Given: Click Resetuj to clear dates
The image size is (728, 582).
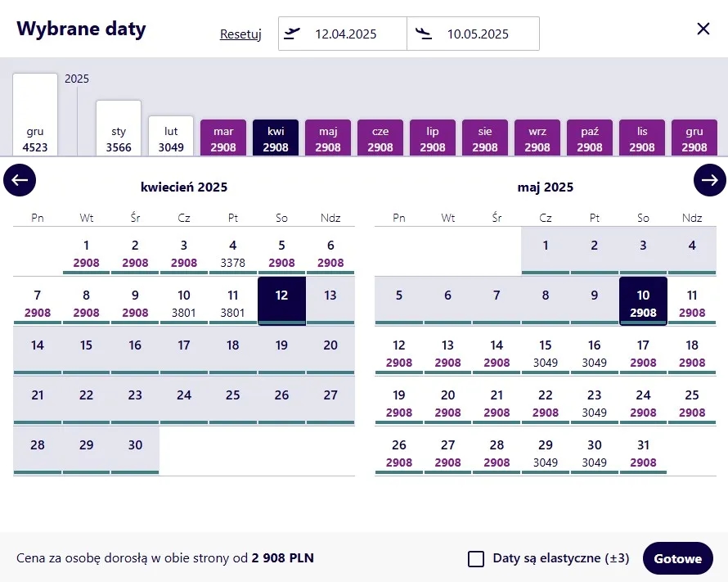Looking at the screenshot, I should pyautogui.click(x=240, y=34).
